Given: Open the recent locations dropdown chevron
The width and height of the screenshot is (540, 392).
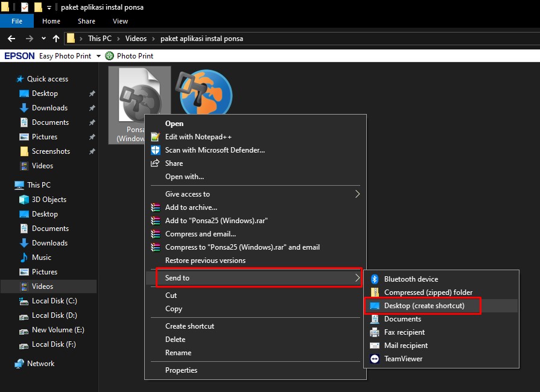Looking at the screenshot, I should coord(43,39).
